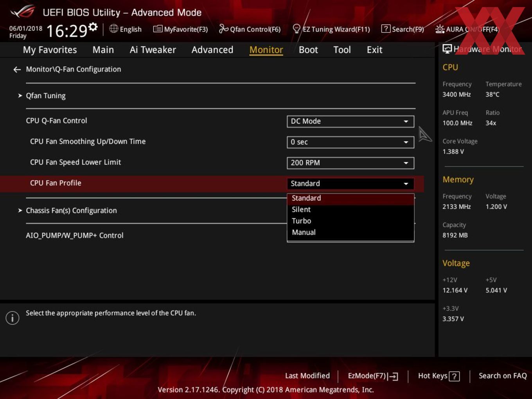Click the settings gear next to clock
This screenshot has height=399, width=532.
coord(93,27)
